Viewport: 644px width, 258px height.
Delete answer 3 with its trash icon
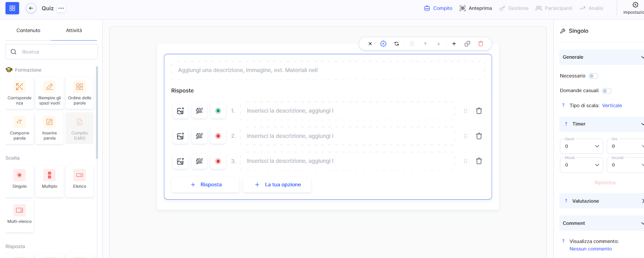click(479, 161)
